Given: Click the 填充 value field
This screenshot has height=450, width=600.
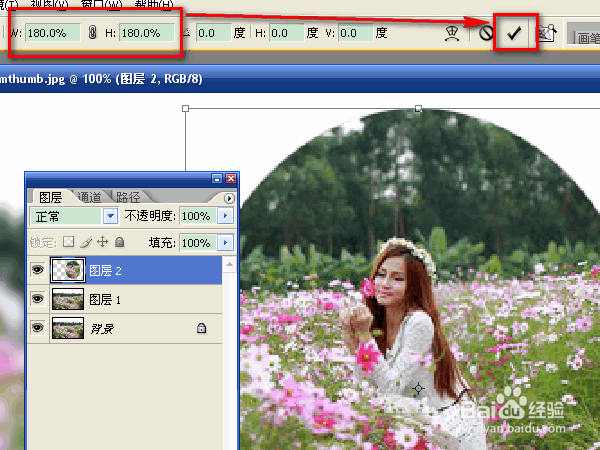Looking at the screenshot, I should (x=198, y=243).
